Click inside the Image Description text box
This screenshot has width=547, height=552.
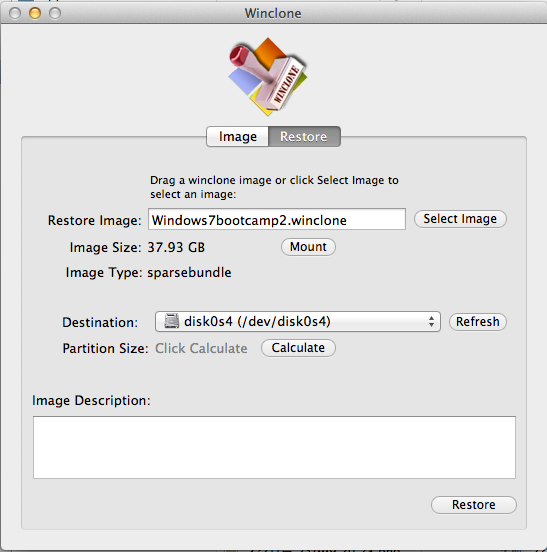pyautogui.click(x=275, y=447)
